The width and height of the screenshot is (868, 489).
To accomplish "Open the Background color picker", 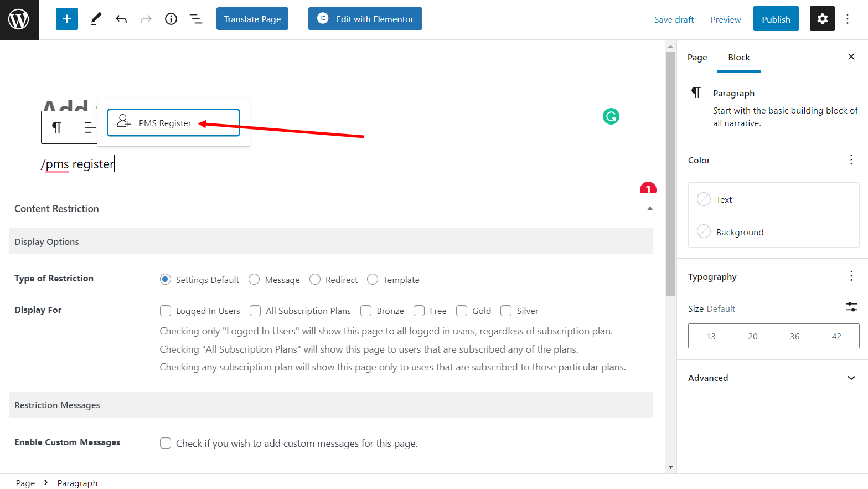I will (x=774, y=232).
